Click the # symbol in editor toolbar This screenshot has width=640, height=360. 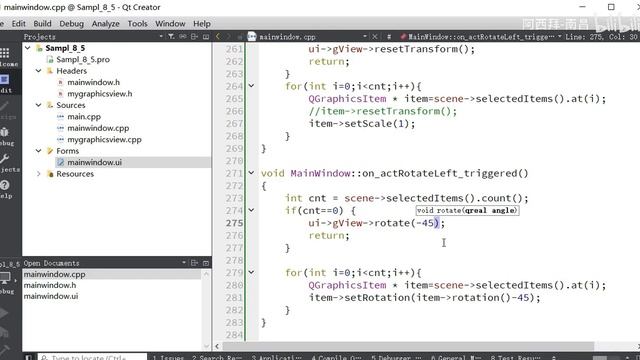point(389,37)
